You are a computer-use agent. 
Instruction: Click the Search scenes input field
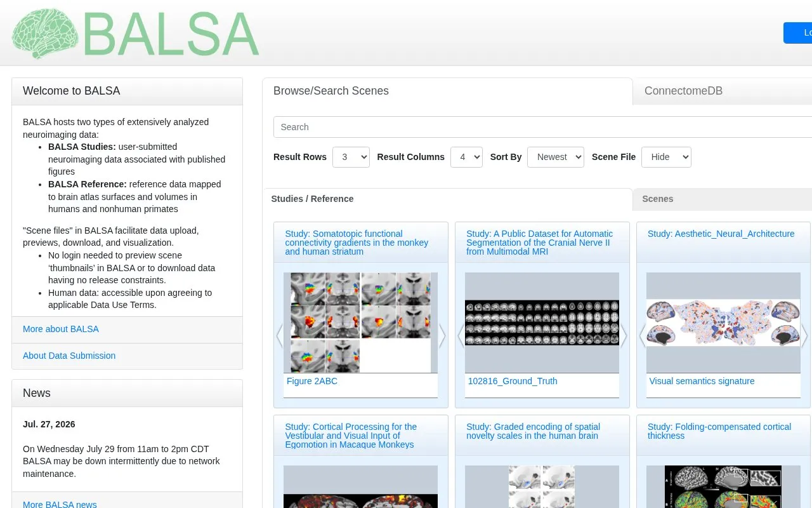(x=542, y=127)
